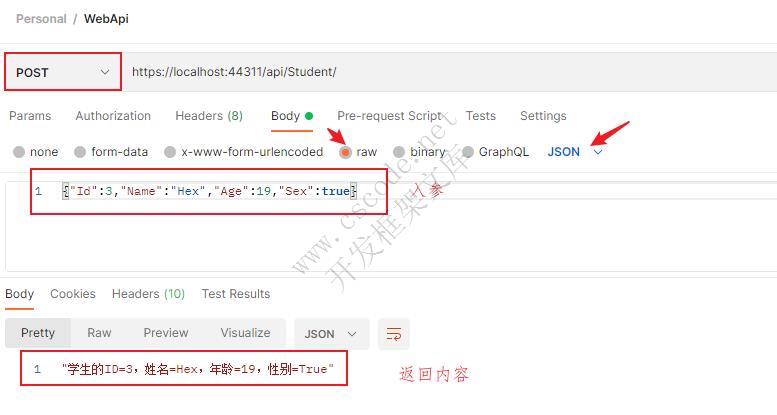Click the Personal workspace breadcrumb
Viewport: 777px width, 415px height.
pyautogui.click(x=41, y=19)
